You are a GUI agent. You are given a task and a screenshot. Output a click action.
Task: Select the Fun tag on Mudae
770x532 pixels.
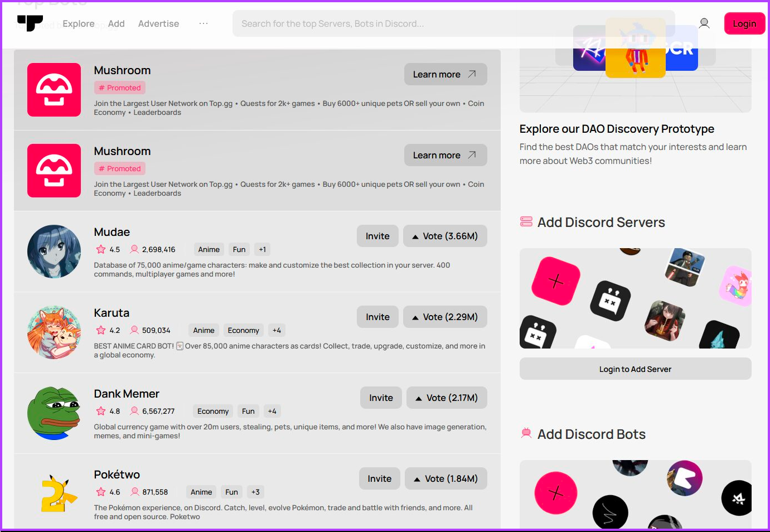[239, 249]
